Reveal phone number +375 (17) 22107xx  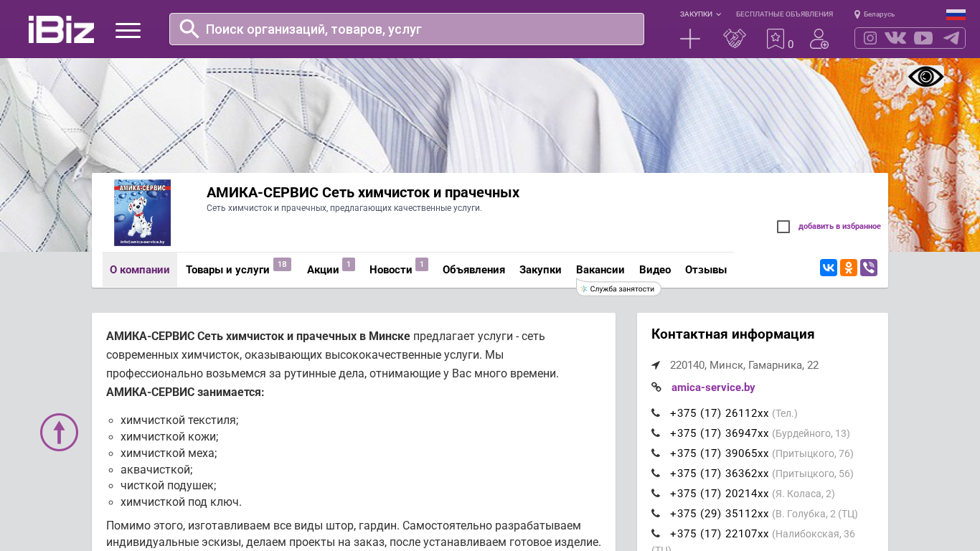[x=720, y=534]
